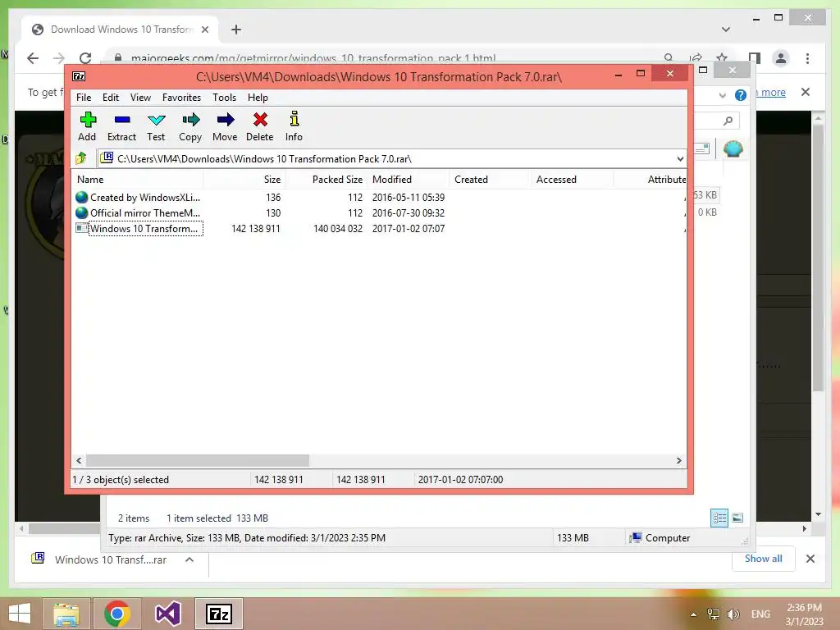Open the File menu
The height and width of the screenshot is (630, 840).
coord(84,98)
